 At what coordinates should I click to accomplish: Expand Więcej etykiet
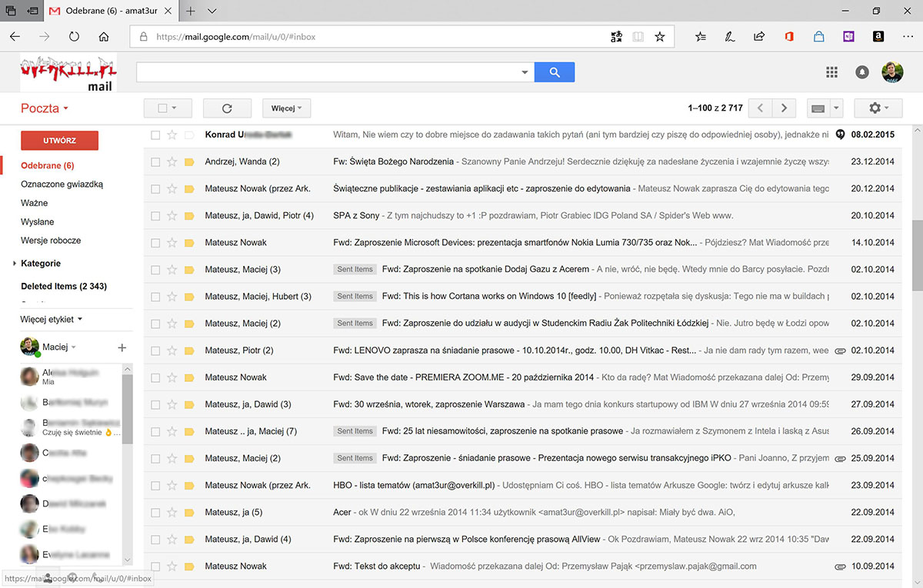[x=52, y=319]
